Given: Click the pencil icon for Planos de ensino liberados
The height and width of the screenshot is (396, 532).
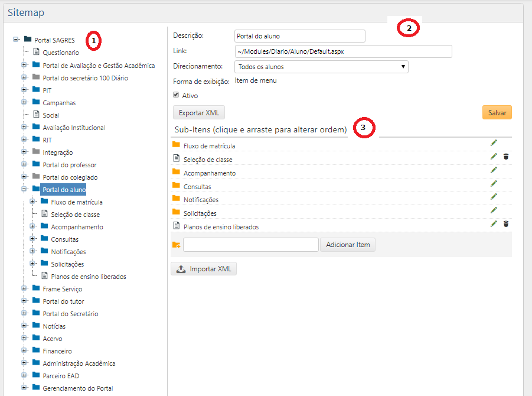Looking at the screenshot, I should pyautogui.click(x=494, y=223).
